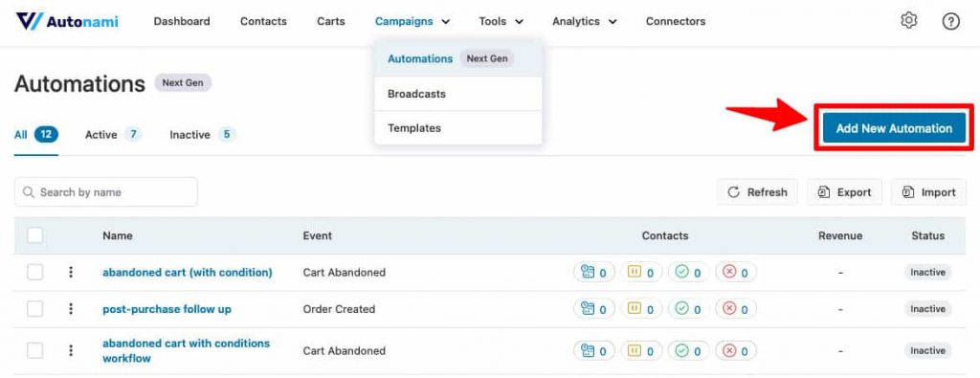
Task: Open three-dot menu for abandoned cart (with condition)
Action: coord(71,272)
